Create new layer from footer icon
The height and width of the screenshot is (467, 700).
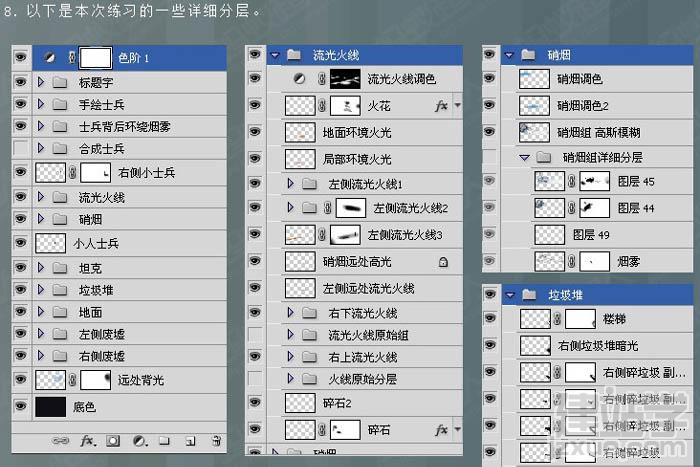click(x=191, y=441)
